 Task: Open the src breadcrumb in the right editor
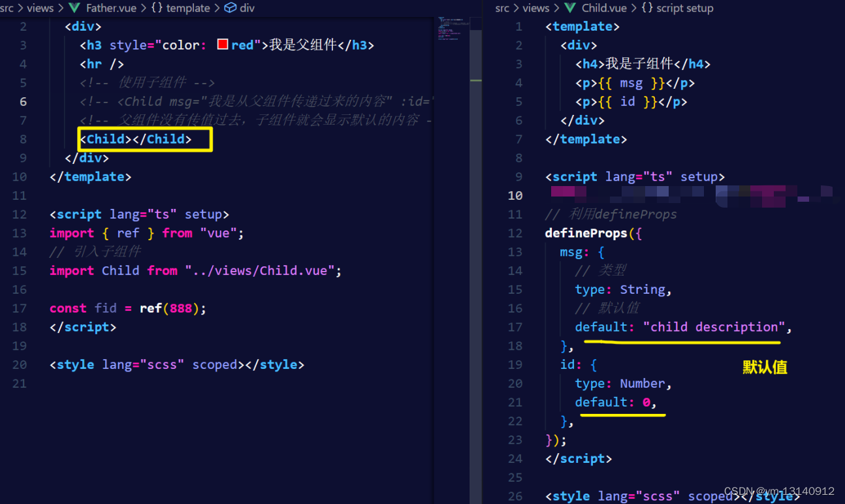pyautogui.click(x=502, y=8)
